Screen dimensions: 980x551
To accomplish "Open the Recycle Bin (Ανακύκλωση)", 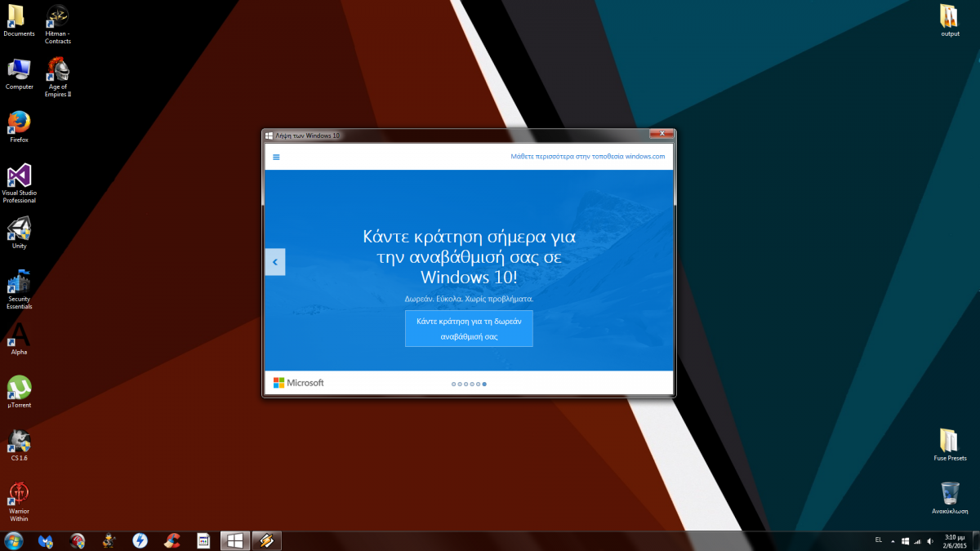I will (x=950, y=498).
